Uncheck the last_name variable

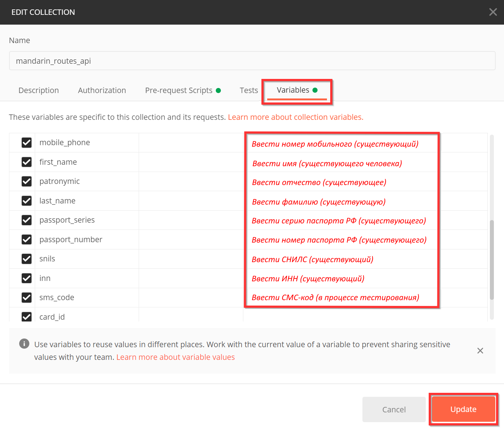coord(27,201)
